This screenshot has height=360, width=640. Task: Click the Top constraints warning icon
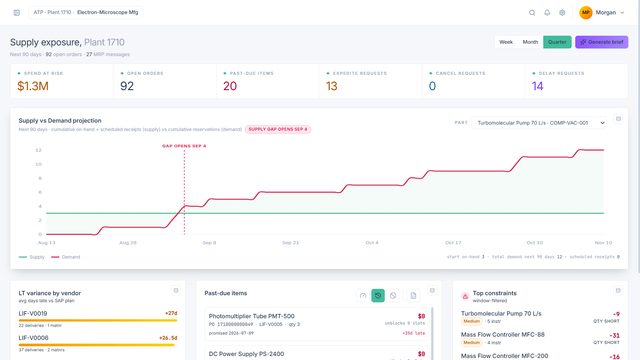pyautogui.click(x=465, y=296)
